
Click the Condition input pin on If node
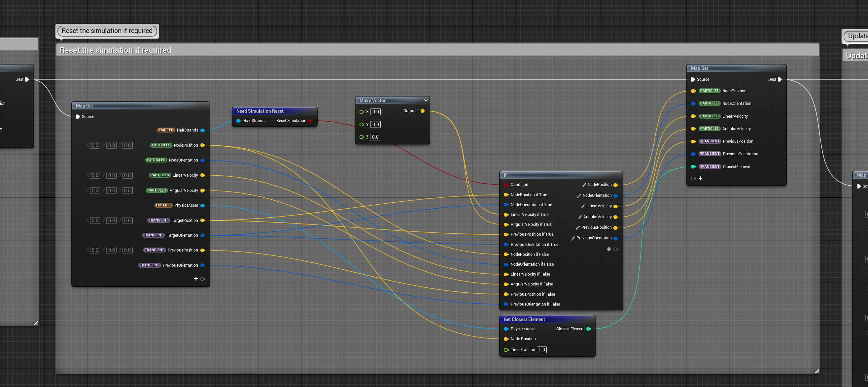506,184
